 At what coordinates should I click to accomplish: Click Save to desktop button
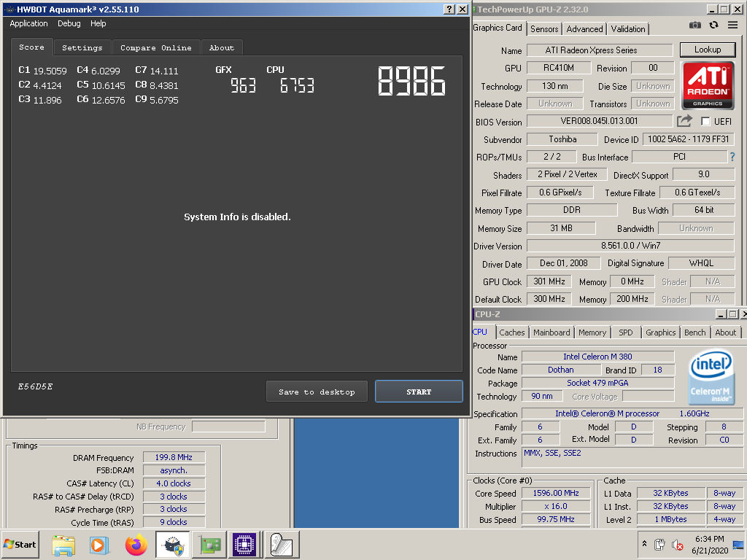317,392
